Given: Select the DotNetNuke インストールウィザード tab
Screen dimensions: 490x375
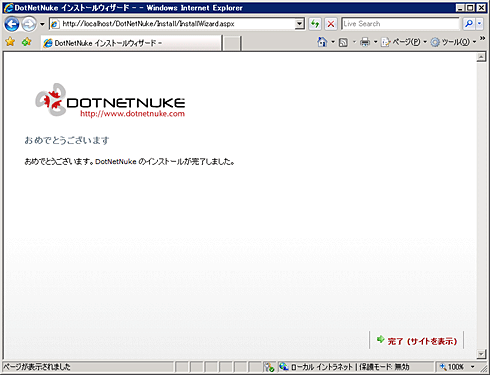Looking at the screenshot, I should (x=131, y=43).
